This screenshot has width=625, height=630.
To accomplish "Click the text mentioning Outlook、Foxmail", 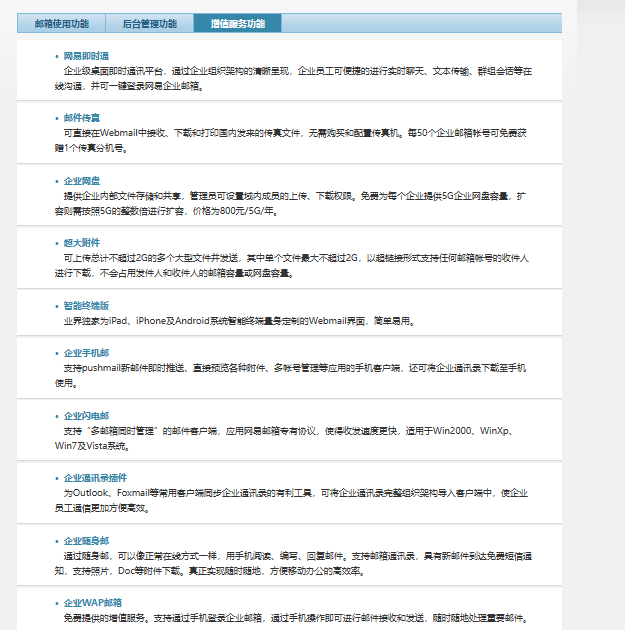I will 291,501.
